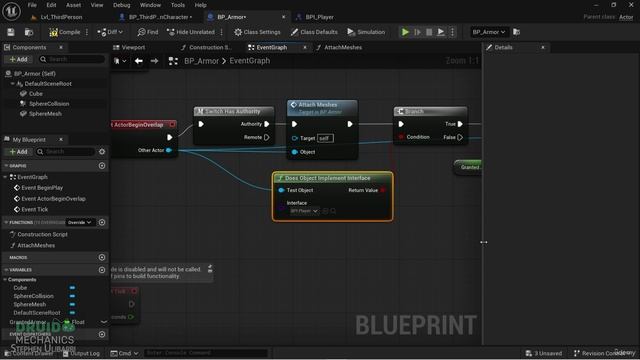Click the Attach Meshes Object pin
This screenshot has width=640, height=360.
tap(295, 152)
